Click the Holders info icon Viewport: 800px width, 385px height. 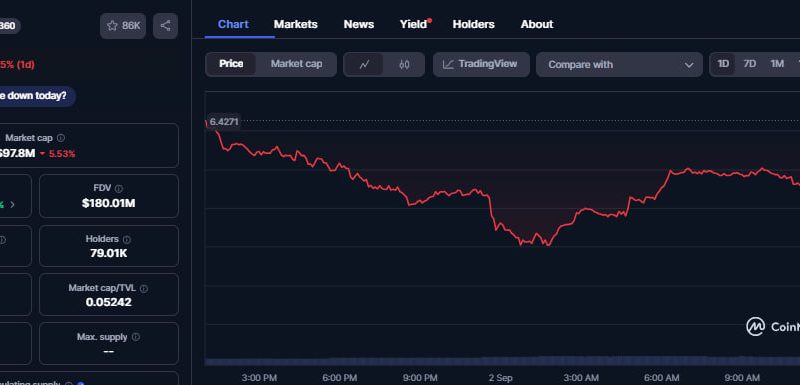pos(127,239)
